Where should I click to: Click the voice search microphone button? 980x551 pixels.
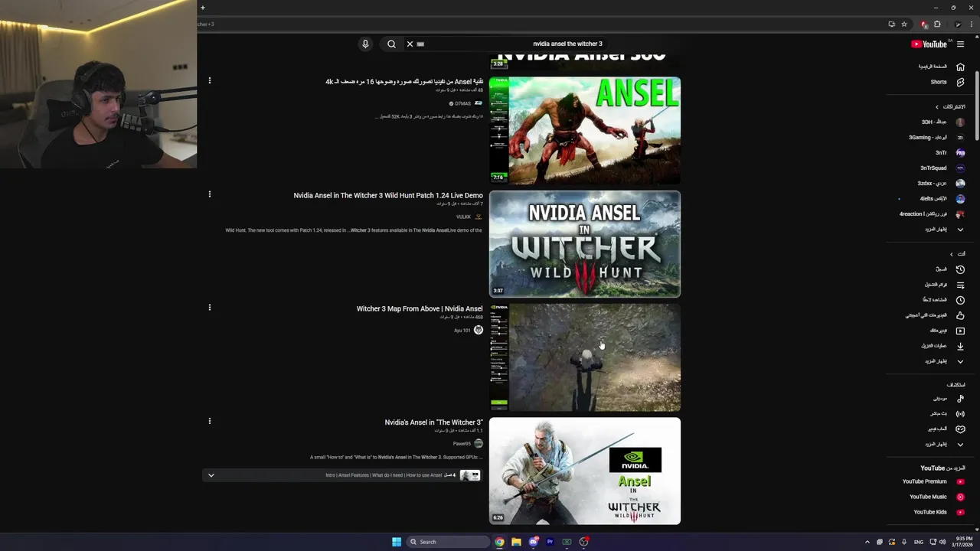pos(365,44)
